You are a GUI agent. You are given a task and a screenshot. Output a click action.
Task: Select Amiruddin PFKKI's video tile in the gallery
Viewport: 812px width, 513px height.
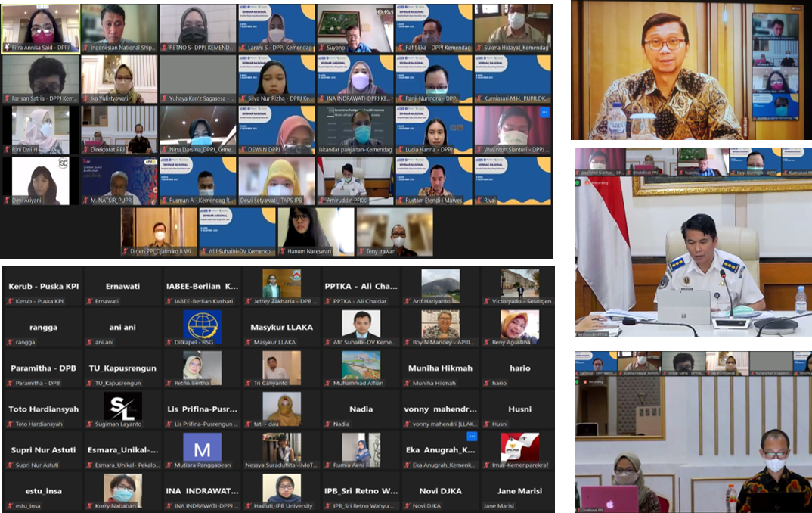[x=355, y=180]
